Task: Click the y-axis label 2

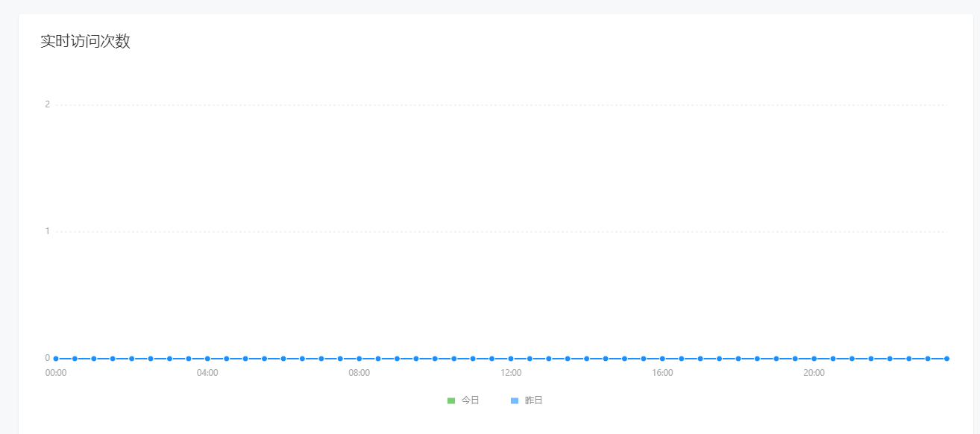Action: click(x=47, y=104)
